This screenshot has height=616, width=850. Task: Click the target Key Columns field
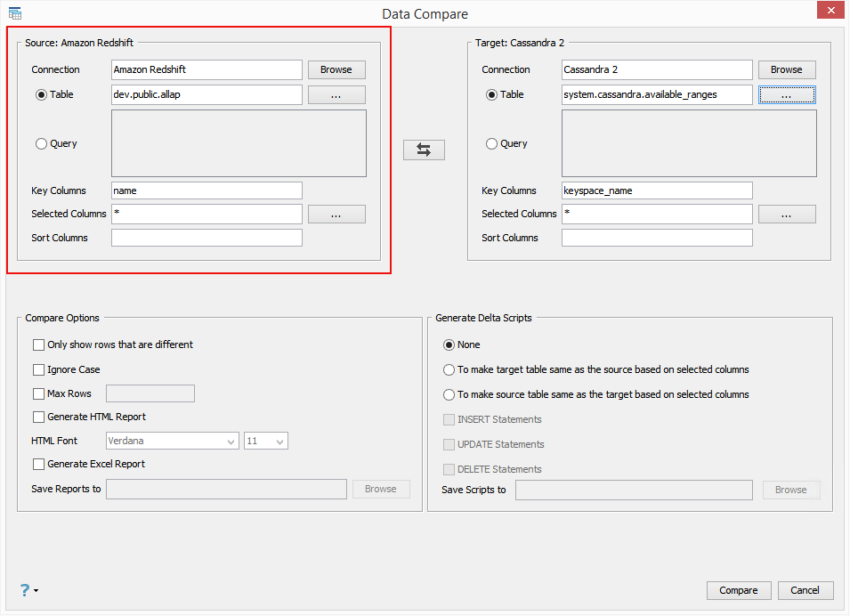657,191
